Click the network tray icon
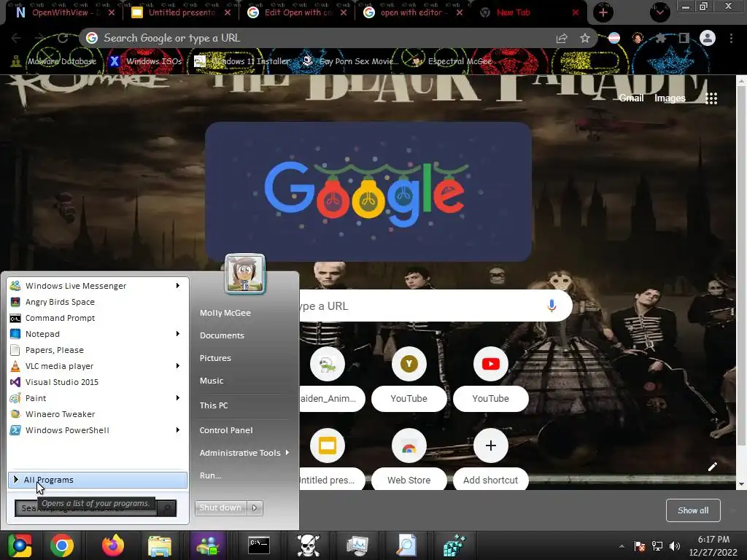Screen dimensions: 747x560 (657, 546)
